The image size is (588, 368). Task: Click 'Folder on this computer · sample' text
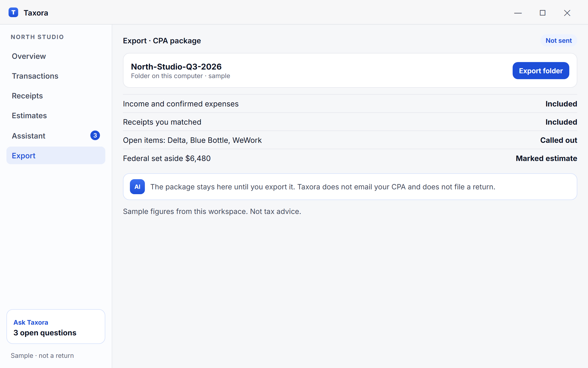tap(180, 76)
